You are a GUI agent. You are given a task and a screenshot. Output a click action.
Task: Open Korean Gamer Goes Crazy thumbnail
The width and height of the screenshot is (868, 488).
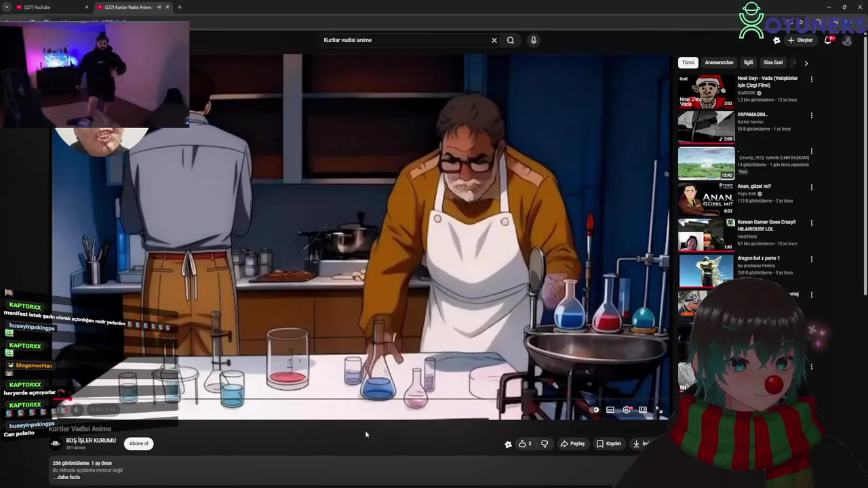(x=706, y=235)
